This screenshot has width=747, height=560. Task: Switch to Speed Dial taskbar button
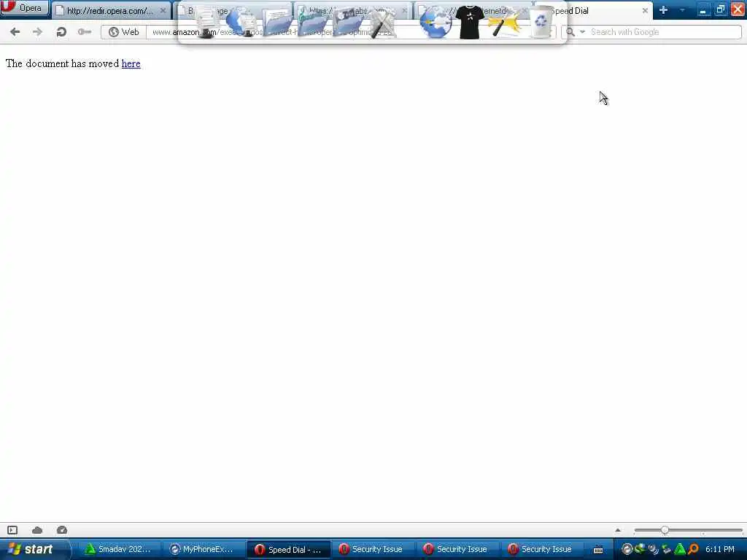(x=287, y=549)
